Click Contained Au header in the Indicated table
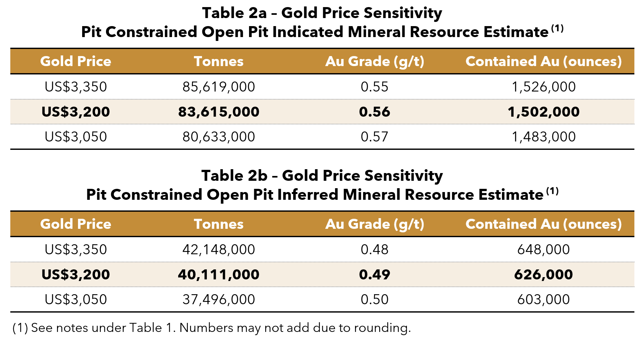Screen dimensions: 644x339 [543, 62]
